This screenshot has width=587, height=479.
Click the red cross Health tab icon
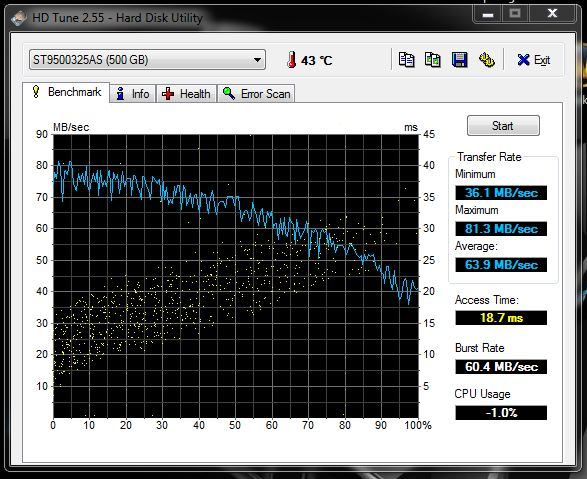point(168,94)
